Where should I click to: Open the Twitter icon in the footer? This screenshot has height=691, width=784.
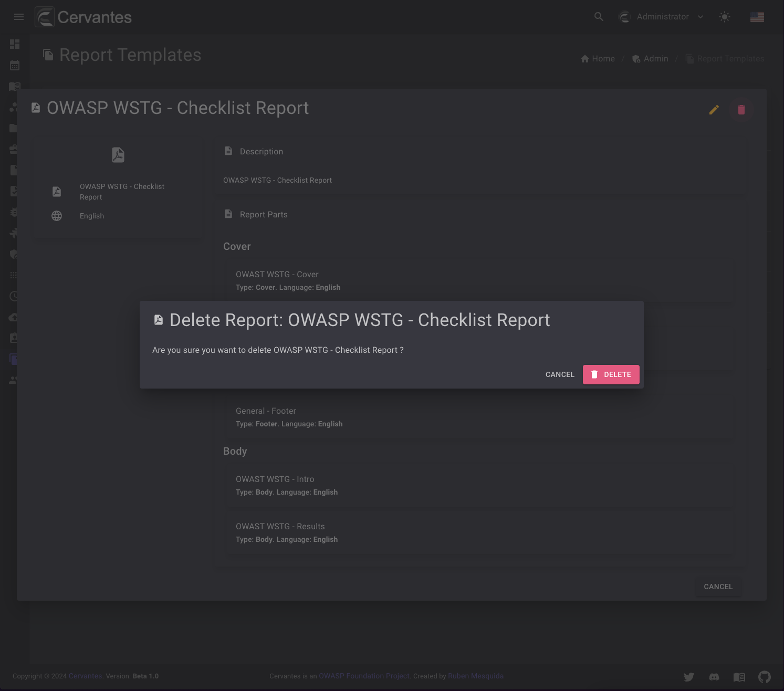coord(689,677)
